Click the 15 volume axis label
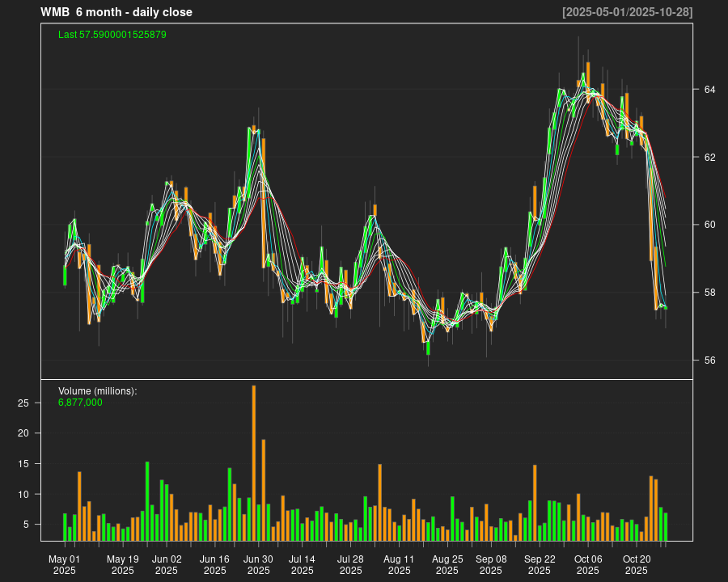 (23, 463)
